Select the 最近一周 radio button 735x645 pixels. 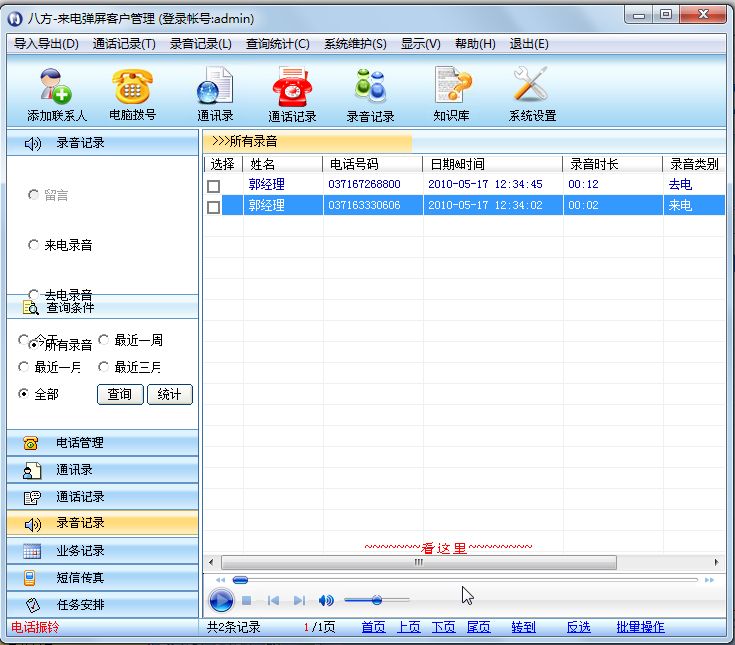pos(104,340)
